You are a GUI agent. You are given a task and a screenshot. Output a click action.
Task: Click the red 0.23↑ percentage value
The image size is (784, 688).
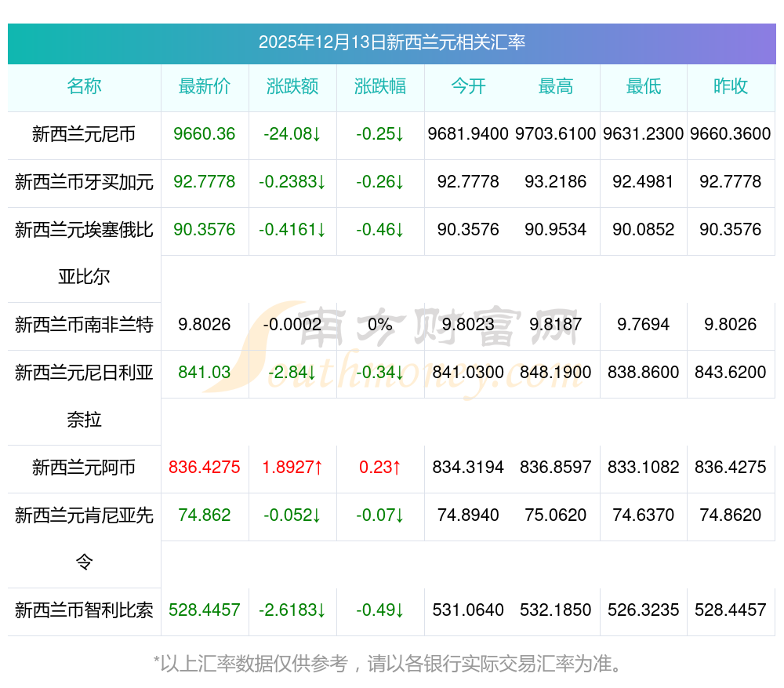380,468
